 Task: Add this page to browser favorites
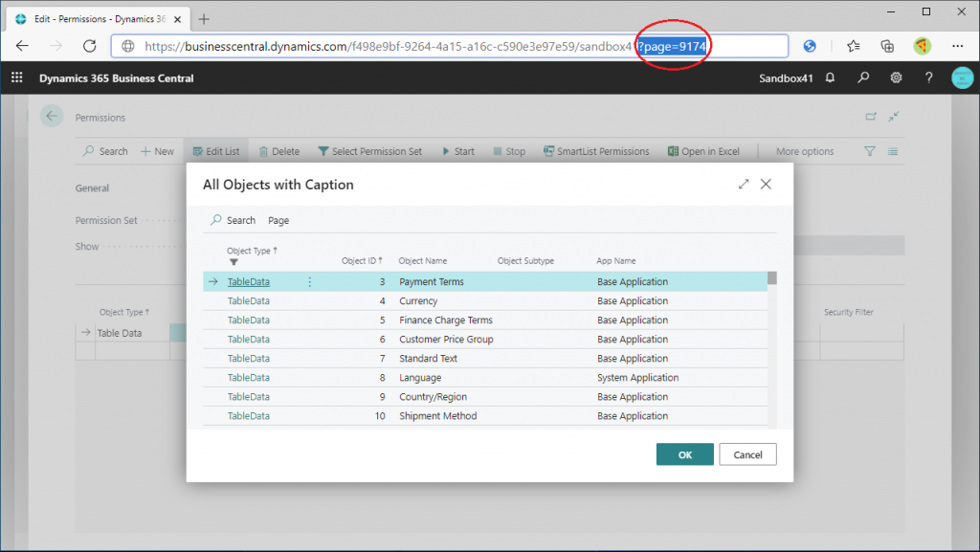pyautogui.click(x=853, y=46)
